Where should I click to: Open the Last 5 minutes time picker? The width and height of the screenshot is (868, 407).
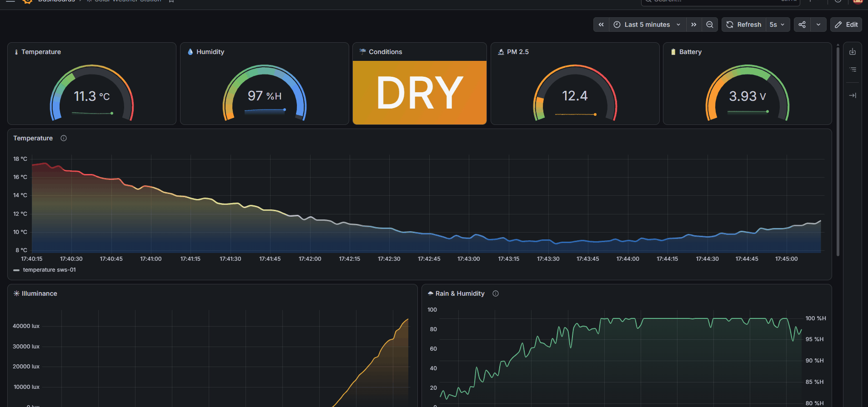(647, 25)
